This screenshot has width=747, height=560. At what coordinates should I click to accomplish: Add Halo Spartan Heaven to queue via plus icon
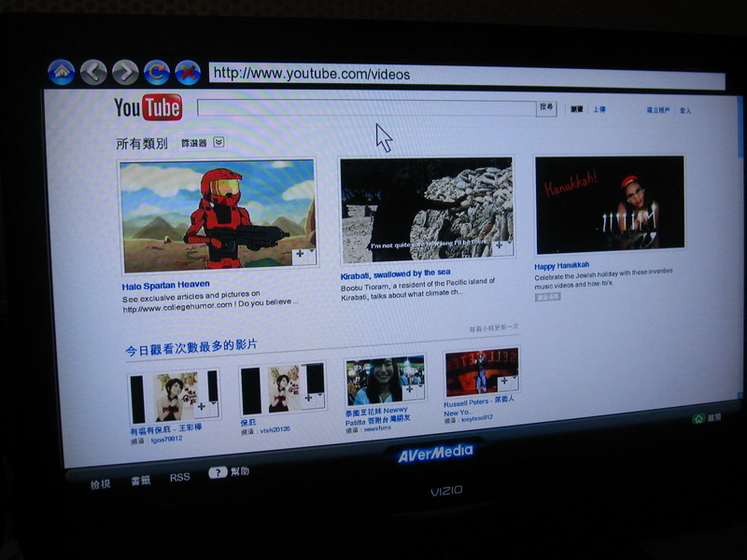click(300, 254)
